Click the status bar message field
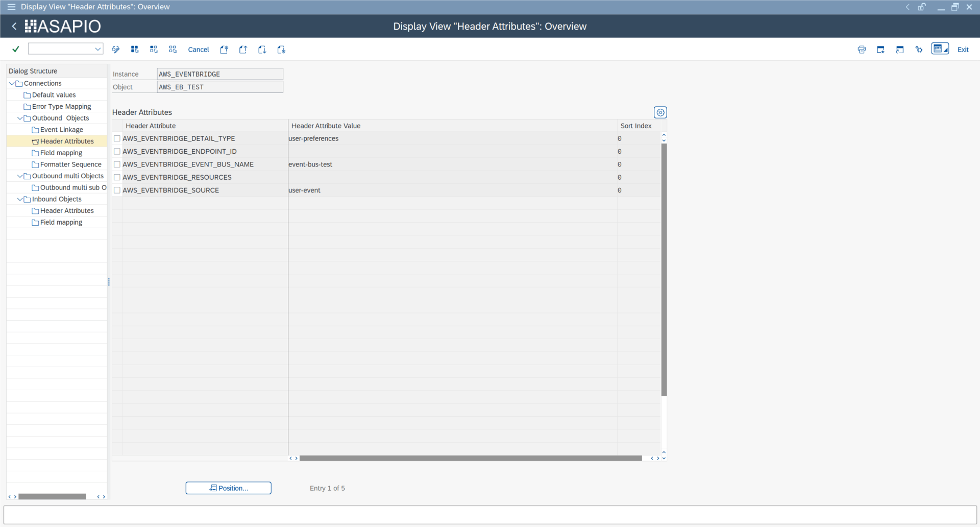The width and height of the screenshot is (980, 527). coord(490,515)
